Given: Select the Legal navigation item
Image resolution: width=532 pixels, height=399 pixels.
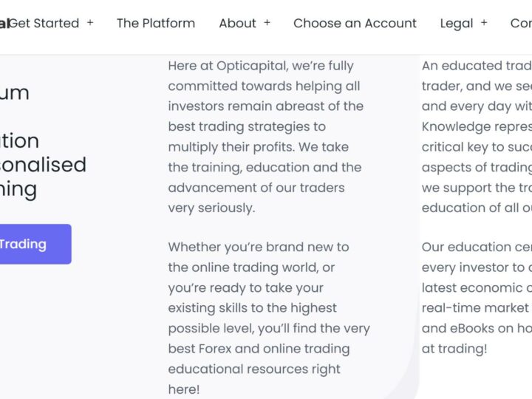Looking at the screenshot, I should click(456, 23).
